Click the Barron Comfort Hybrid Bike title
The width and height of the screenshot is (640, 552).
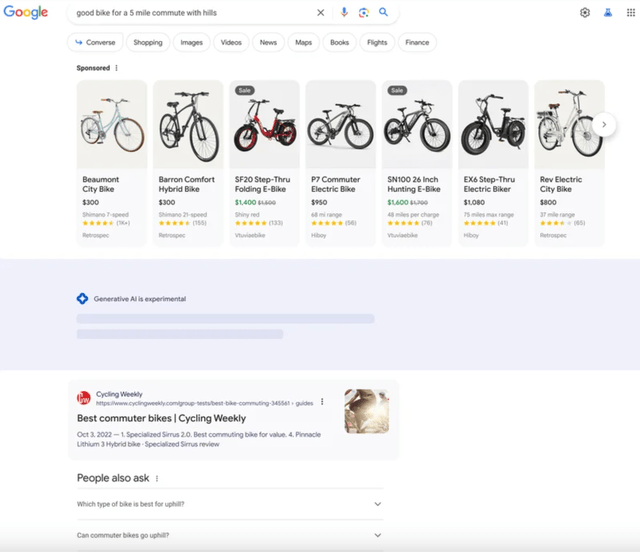coord(187,184)
